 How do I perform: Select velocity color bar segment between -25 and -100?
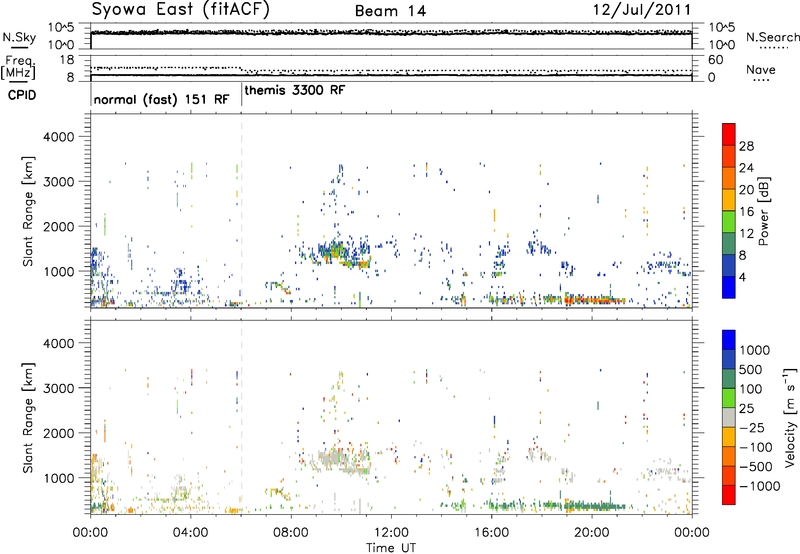729,437
